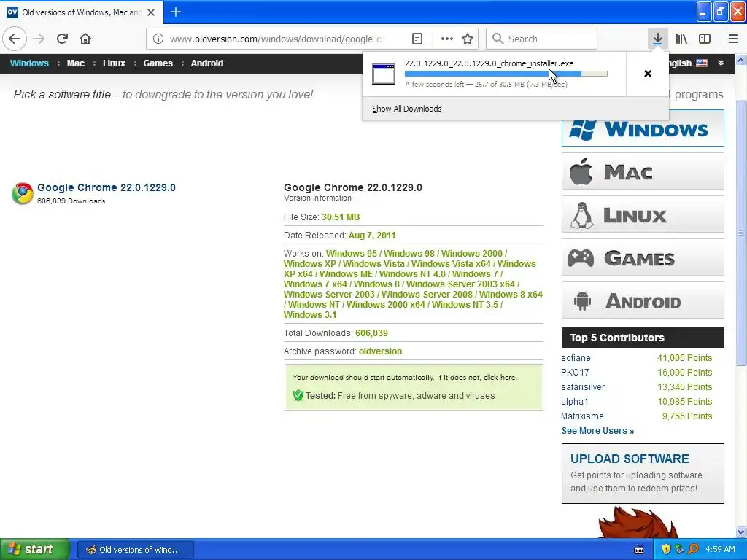Click the Windows 95 compatibility link
747x560 pixels.
click(x=352, y=253)
